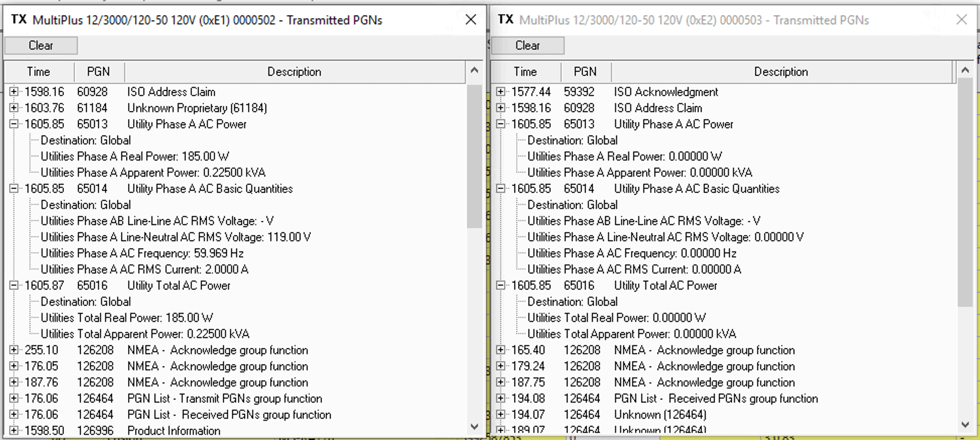Click Time column header in 0xE1 window
Image resolution: width=980 pixels, height=440 pixels.
(39, 72)
